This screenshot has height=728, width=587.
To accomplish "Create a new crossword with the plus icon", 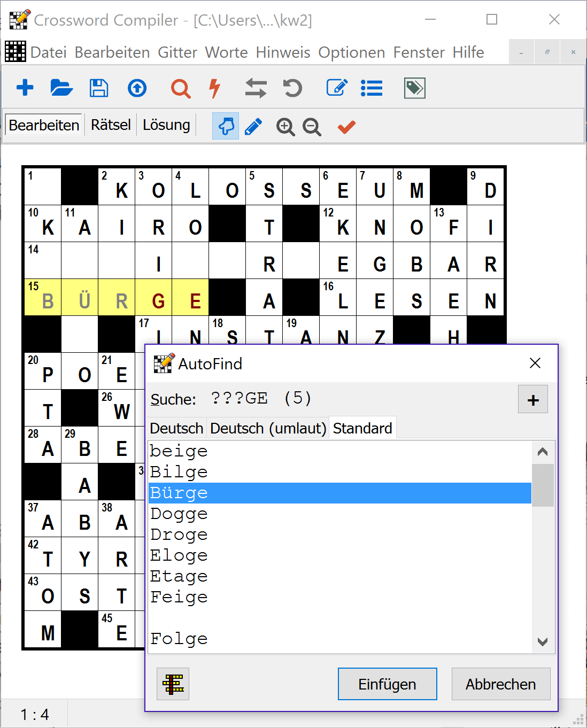I will pos(25,88).
